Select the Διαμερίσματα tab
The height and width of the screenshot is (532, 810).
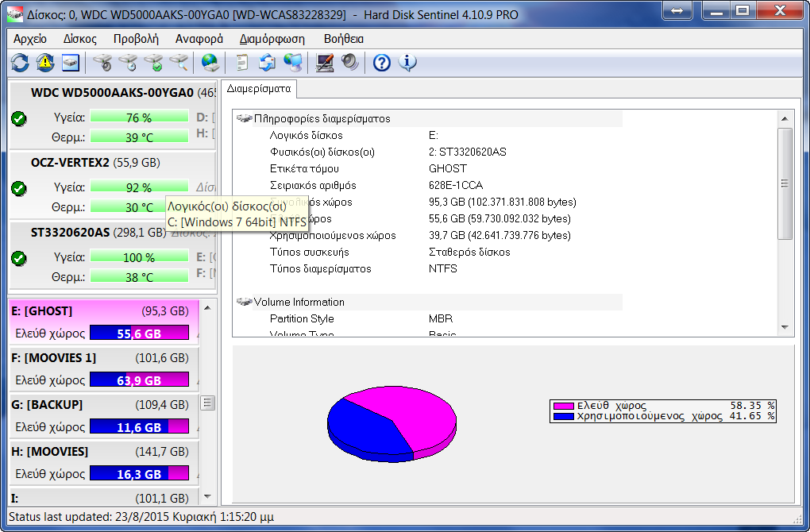tap(259, 89)
